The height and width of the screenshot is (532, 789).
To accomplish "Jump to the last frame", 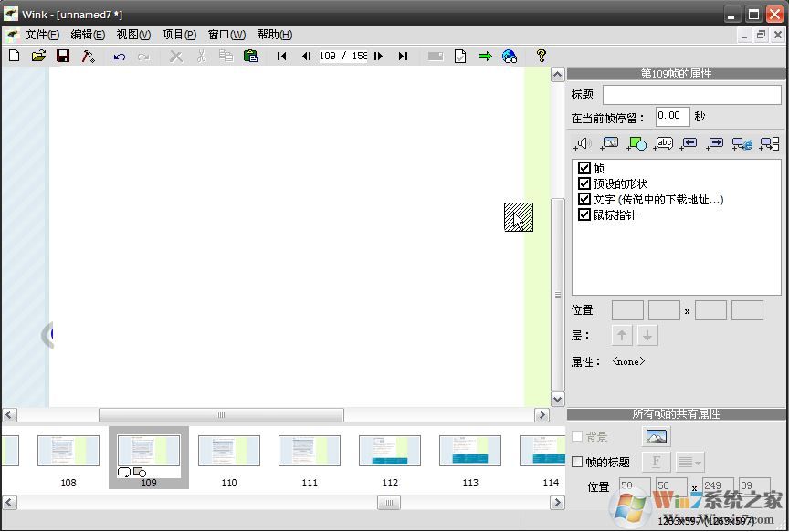I will pyautogui.click(x=404, y=56).
